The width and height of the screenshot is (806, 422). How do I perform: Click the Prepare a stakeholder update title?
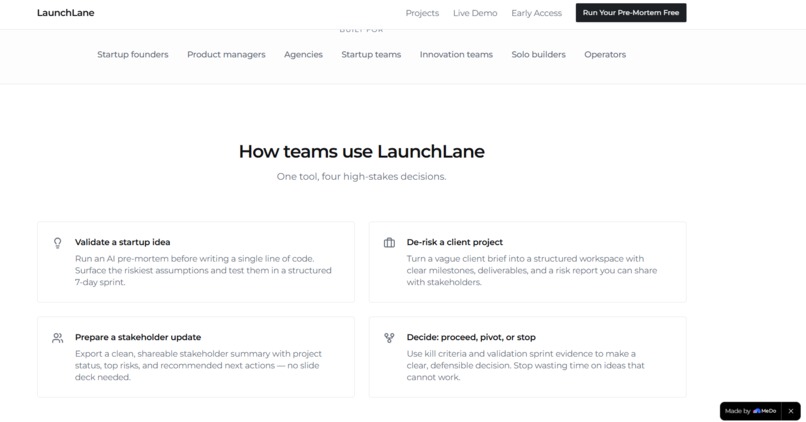(138, 337)
